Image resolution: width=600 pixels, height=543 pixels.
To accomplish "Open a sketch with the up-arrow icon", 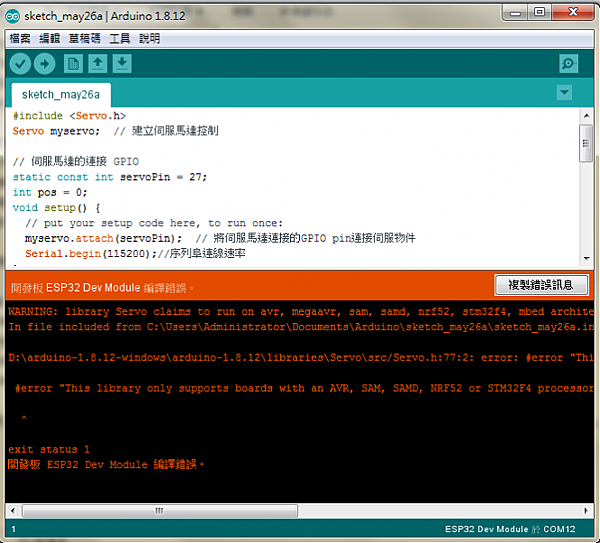I will point(98,64).
